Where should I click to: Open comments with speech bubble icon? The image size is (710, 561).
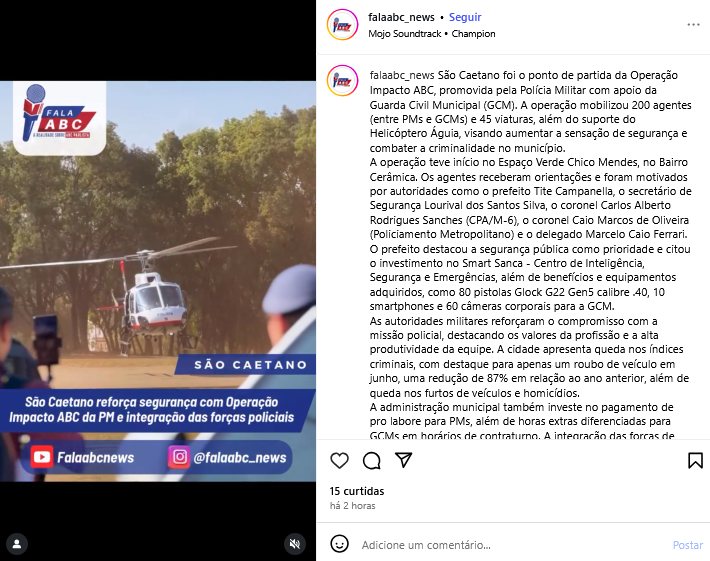[372, 461]
